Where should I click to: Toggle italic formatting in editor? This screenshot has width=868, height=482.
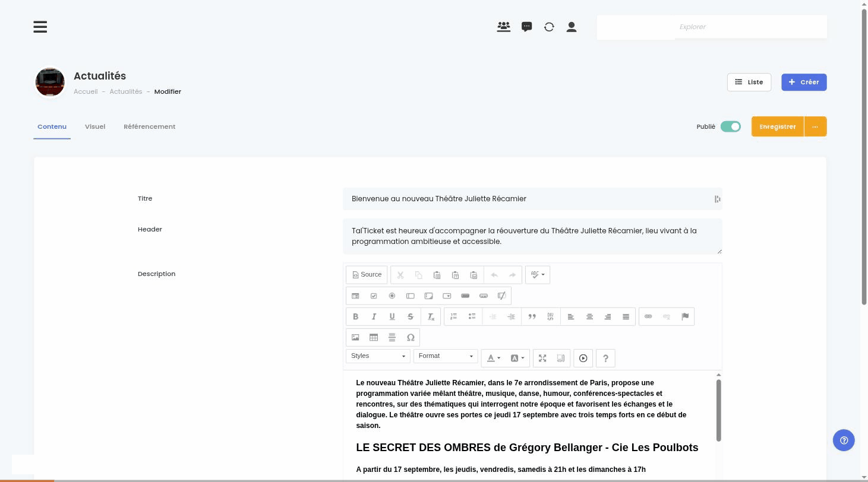click(x=374, y=316)
